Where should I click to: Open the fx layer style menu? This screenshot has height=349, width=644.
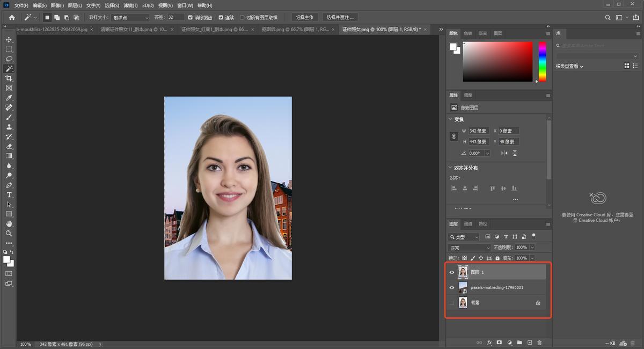click(x=489, y=343)
